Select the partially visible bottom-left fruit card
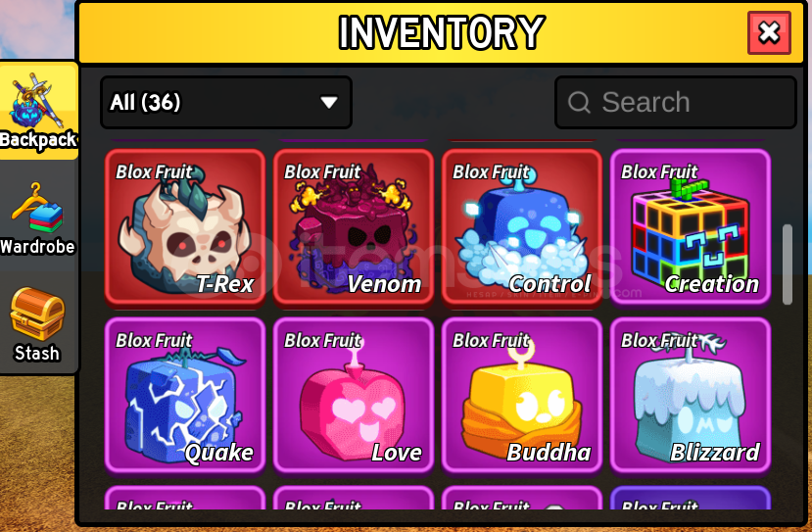 tap(185, 498)
